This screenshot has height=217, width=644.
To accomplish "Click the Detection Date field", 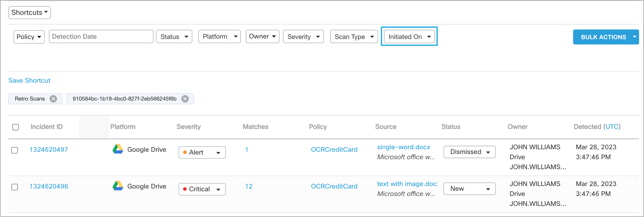I will coord(101,36).
